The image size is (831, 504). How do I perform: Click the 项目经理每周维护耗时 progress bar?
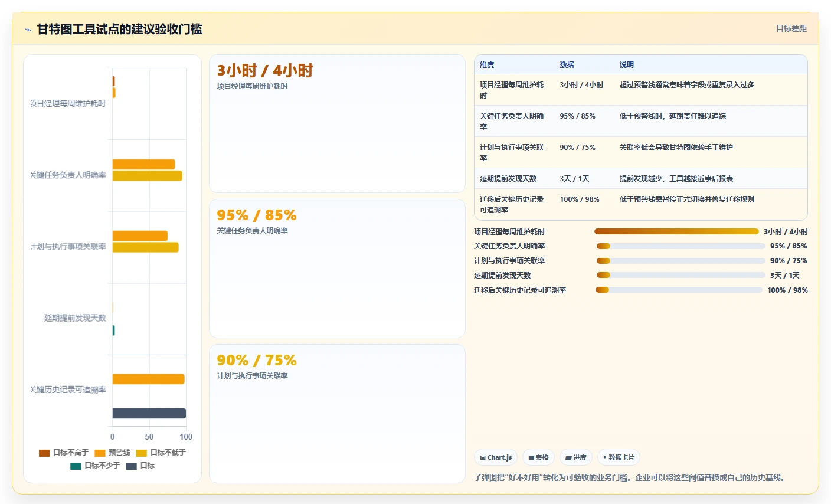(x=676, y=231)
